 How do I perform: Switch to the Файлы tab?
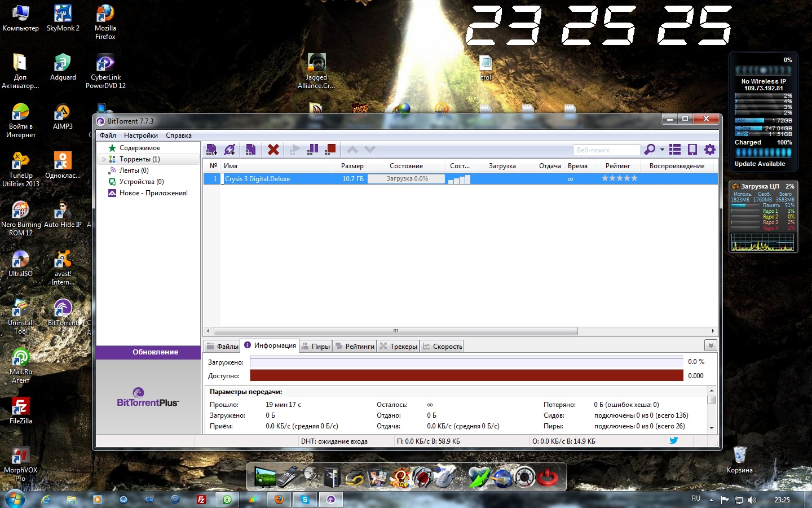pyautogui.click(x=222, y=347)
